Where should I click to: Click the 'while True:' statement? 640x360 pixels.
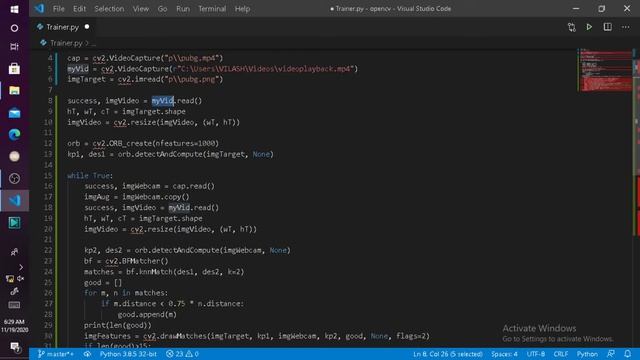click(x=90, y=176)
